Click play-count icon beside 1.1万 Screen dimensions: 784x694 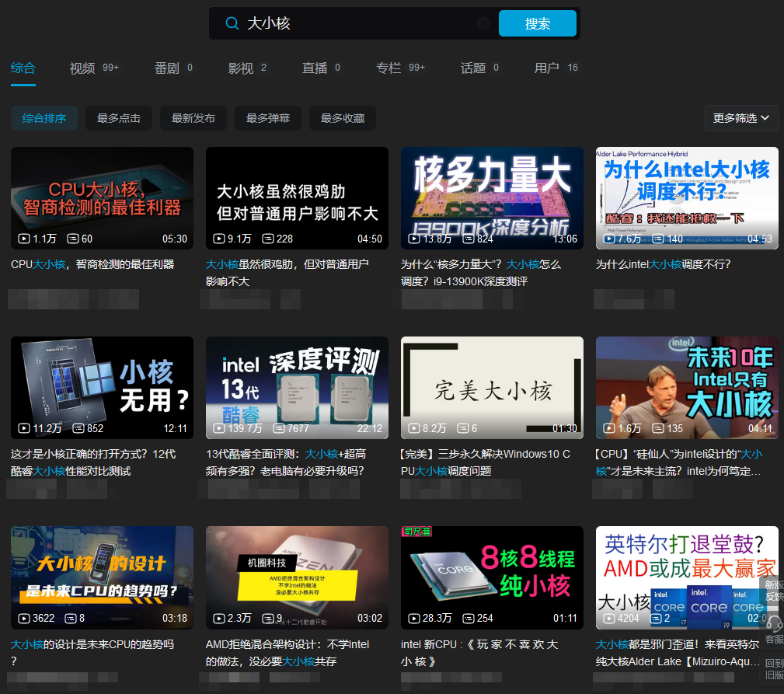[x=24, y=239]
